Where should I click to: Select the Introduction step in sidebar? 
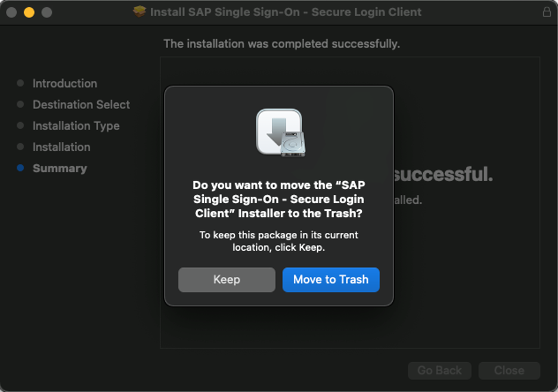pyautogui.click(x=65, y=83)
